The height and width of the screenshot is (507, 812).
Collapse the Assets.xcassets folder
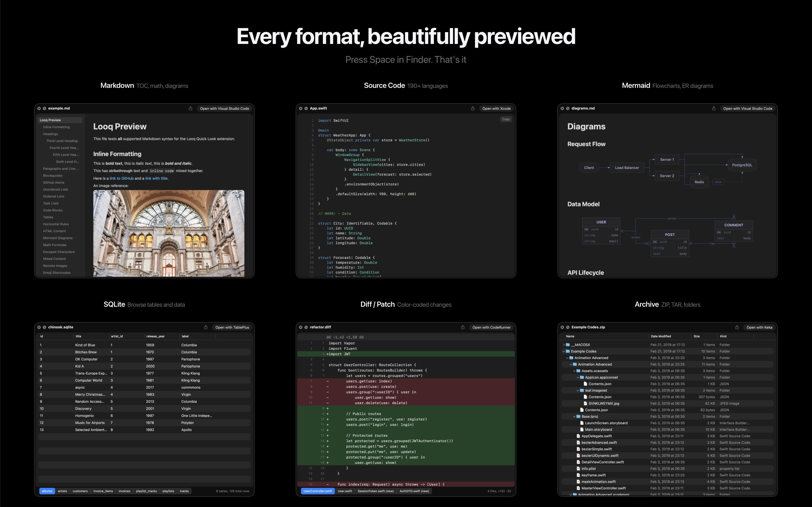click(574, 371)
